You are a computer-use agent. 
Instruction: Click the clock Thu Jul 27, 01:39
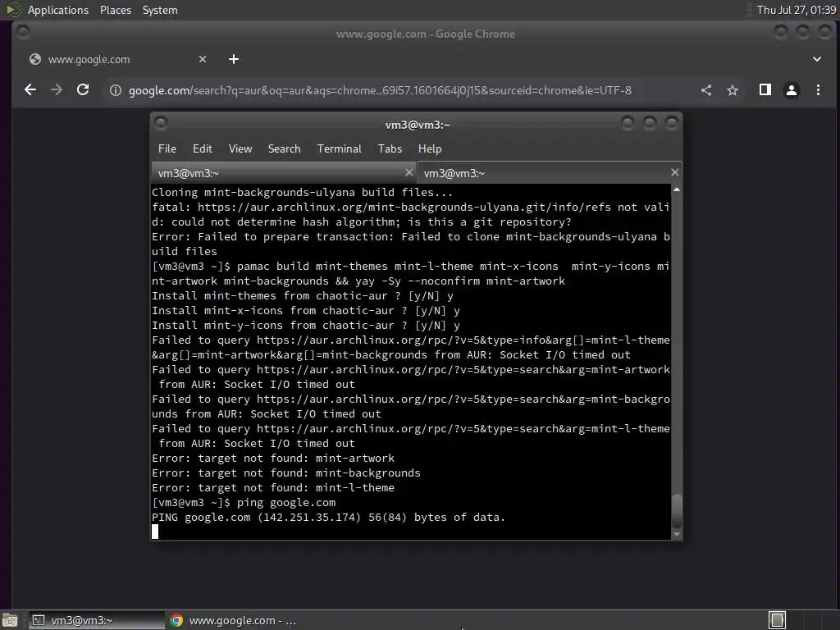[x=796, y=10]
